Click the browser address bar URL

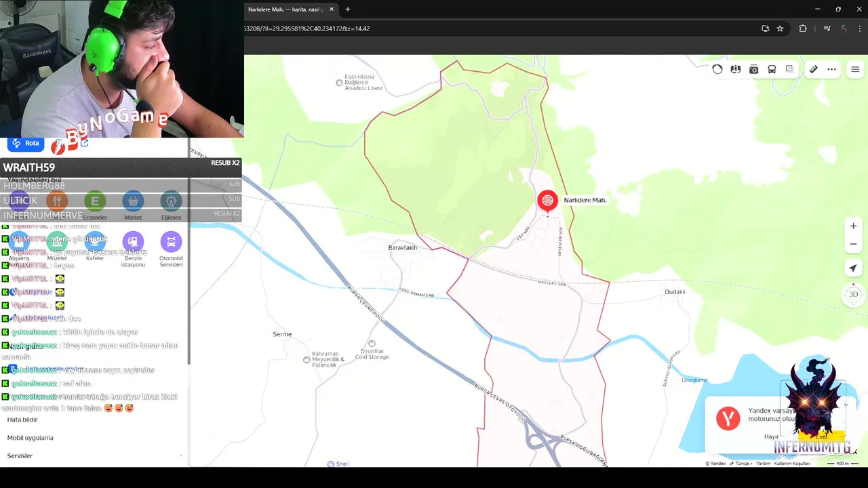[307, 28]
